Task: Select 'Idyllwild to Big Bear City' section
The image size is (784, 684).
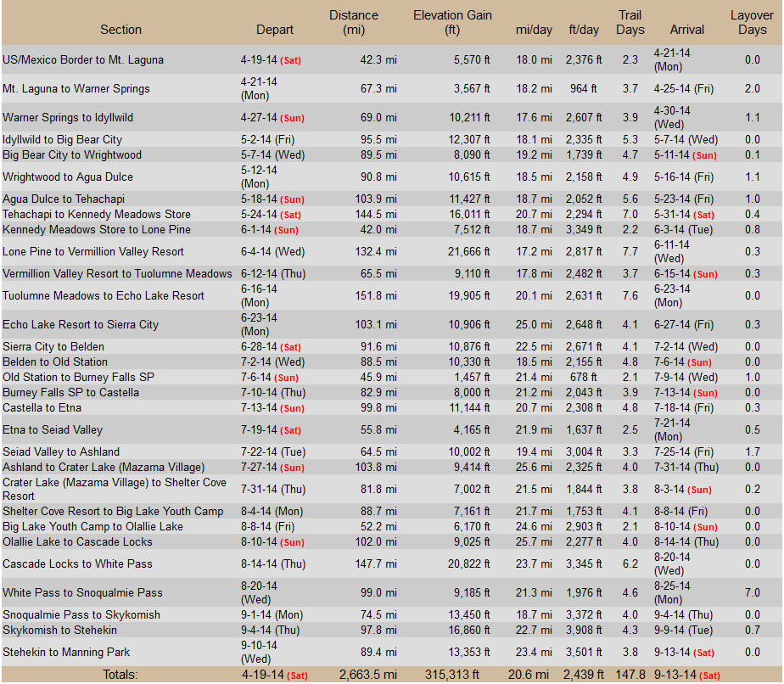Action: (62, 139)
